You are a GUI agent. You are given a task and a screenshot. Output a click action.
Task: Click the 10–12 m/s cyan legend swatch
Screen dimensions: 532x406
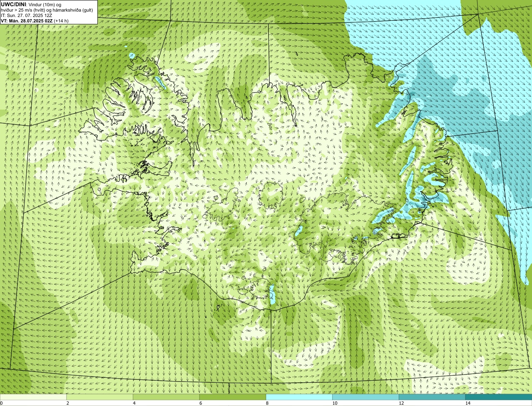[x=366, y=397]
